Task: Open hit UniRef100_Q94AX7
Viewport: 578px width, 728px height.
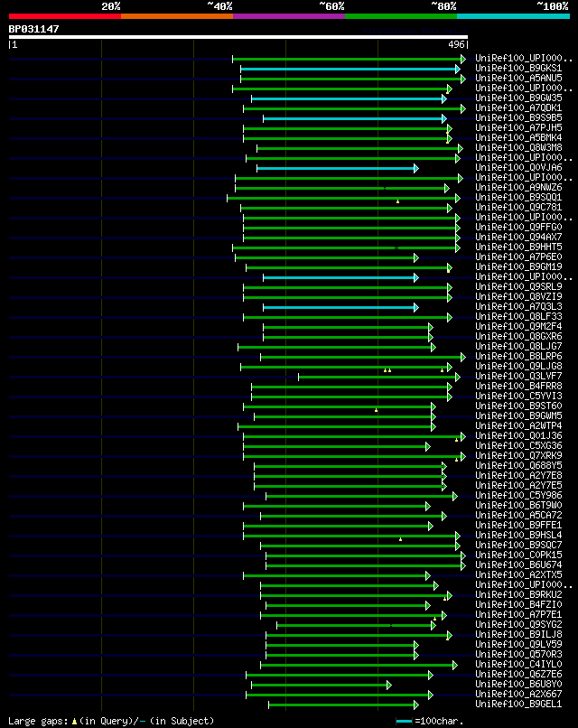Action: click(x=518, y=237)
